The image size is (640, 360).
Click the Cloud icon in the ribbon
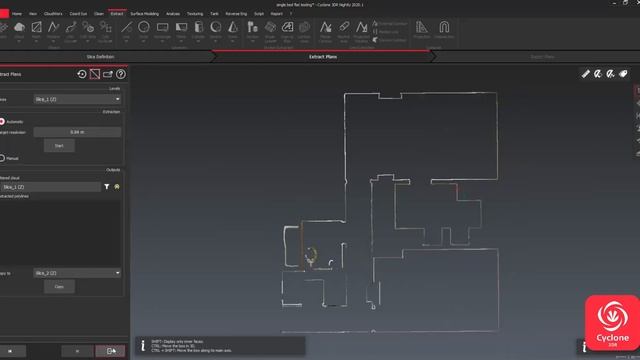[x=19, y=27]
